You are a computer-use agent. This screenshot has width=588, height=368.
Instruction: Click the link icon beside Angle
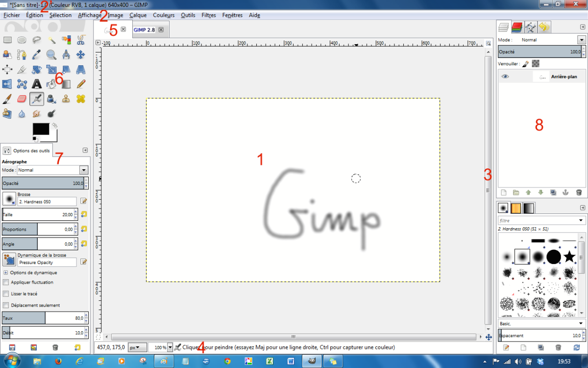pyautogui.click(x=84, y=243)
